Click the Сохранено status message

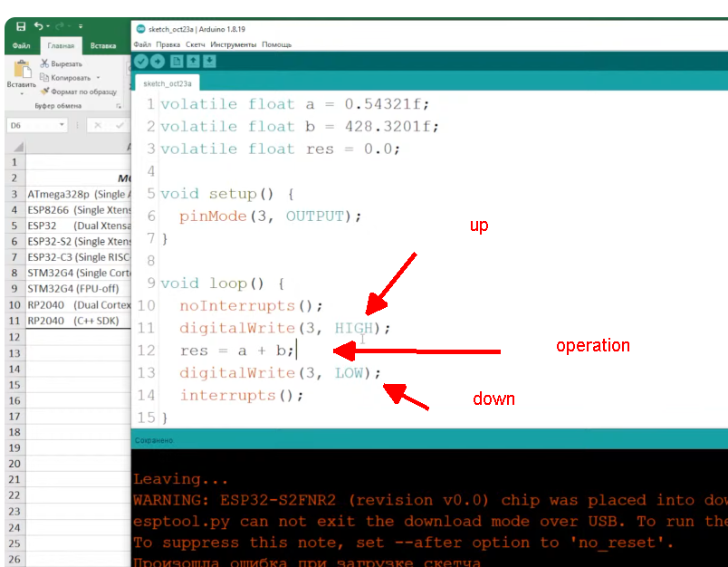(154, 440)
